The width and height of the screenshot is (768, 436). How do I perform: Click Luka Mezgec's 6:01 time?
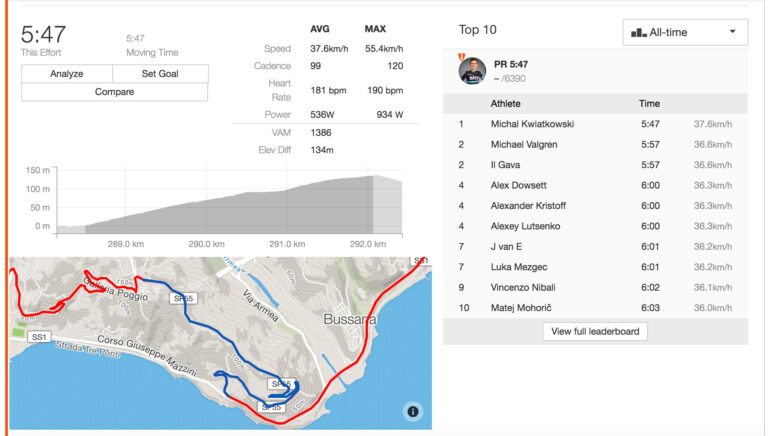(648, 267)
